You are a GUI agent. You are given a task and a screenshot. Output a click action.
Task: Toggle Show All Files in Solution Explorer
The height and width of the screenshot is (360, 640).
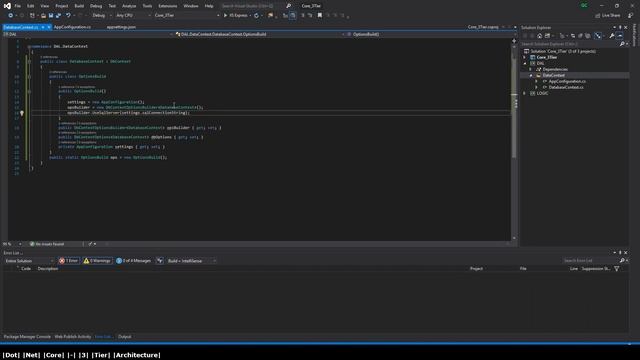[x=588, y=36]
